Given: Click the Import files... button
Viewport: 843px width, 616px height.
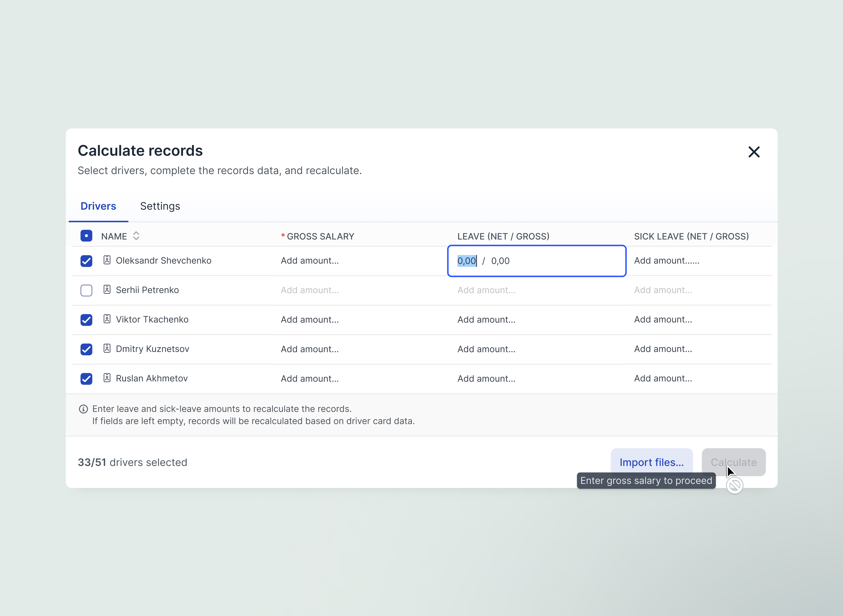Looking at the screenshot, I should [651, 462].
